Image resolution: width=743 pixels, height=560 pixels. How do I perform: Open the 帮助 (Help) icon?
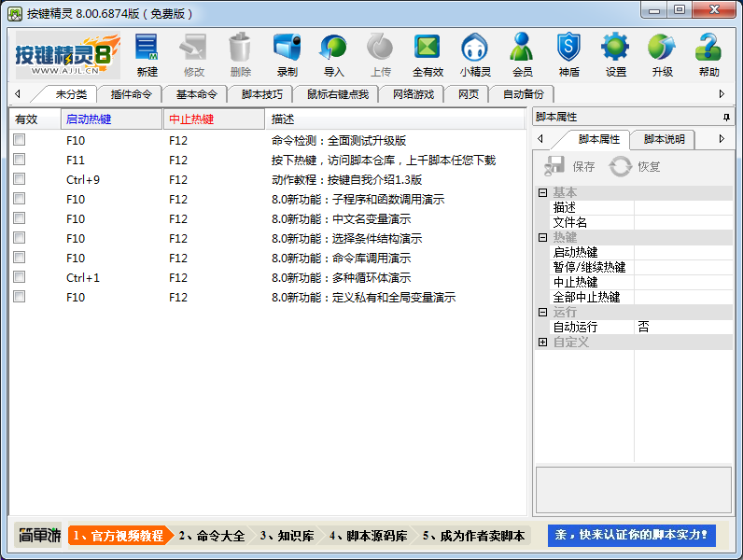[709, 55]
